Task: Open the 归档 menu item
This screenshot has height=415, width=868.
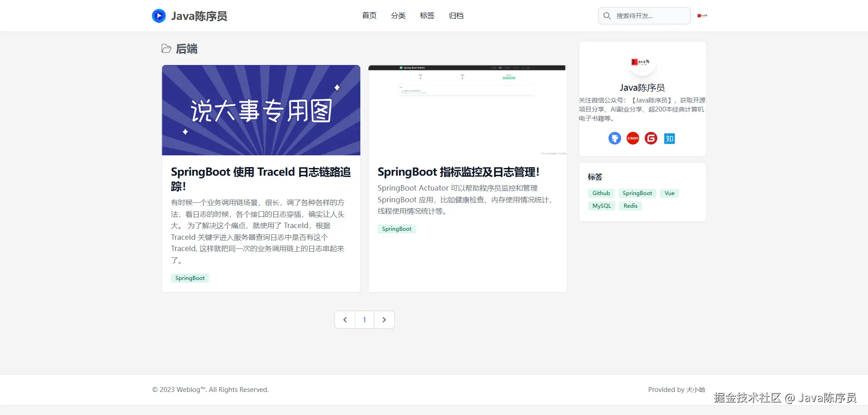Action: pyautogui.click(x=456, y=16)
